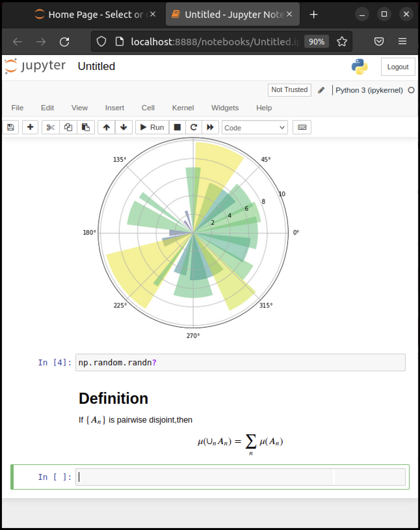This screenshot has width=420, height=530.
Task: Click into the empty input cell
Action: [240, 477]
